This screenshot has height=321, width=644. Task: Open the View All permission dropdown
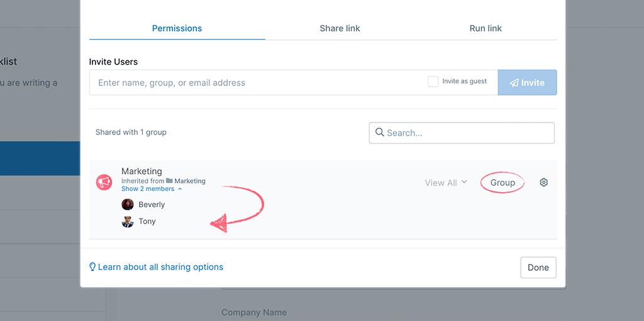[x=446, y=183]
